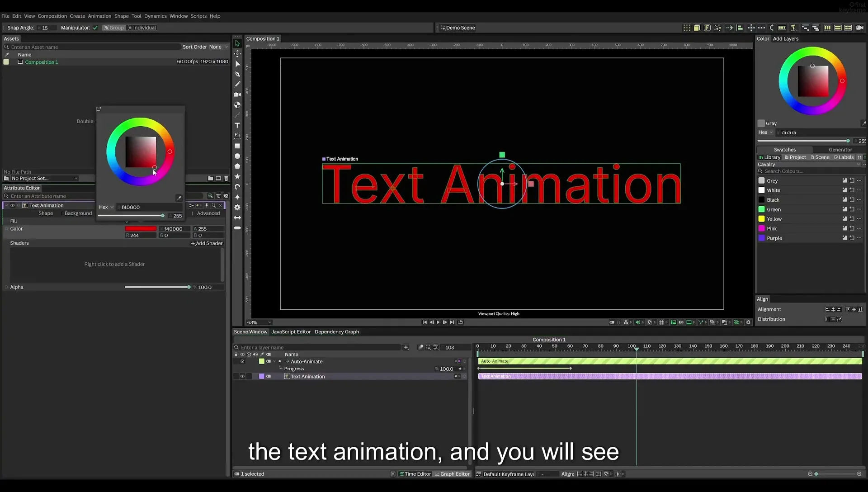The image size is (868, 492).
Task: Switch to the JavaScript Editor tab
Action: coord(291,332)
